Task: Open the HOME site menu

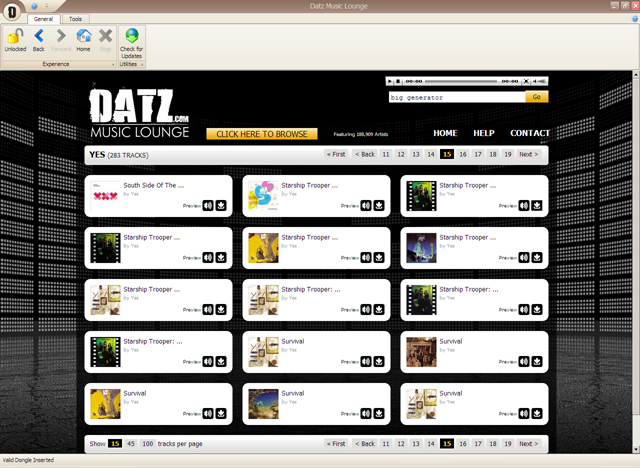Action: pyautogui.click(x=445, y=133)
